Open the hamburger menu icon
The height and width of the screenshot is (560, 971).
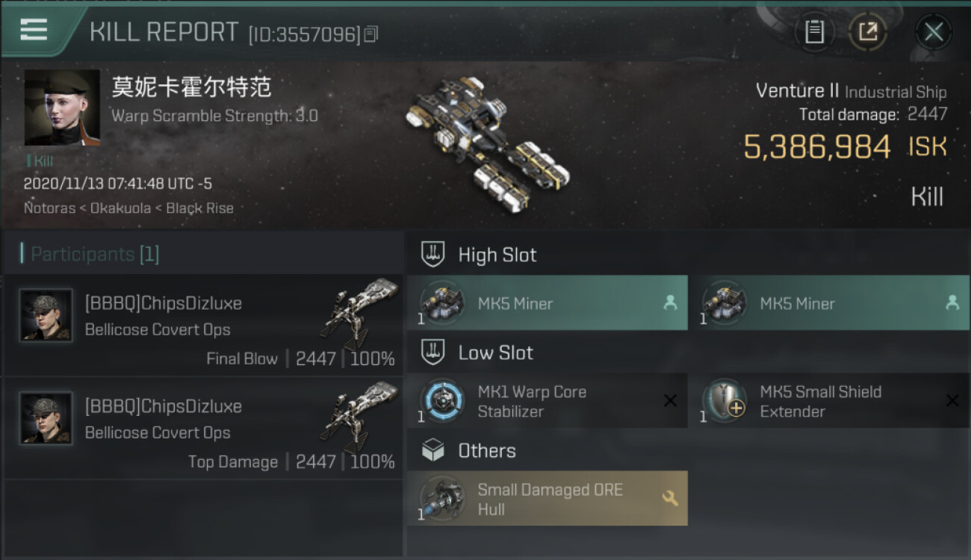pyautogui.click(x=34, y=29)
